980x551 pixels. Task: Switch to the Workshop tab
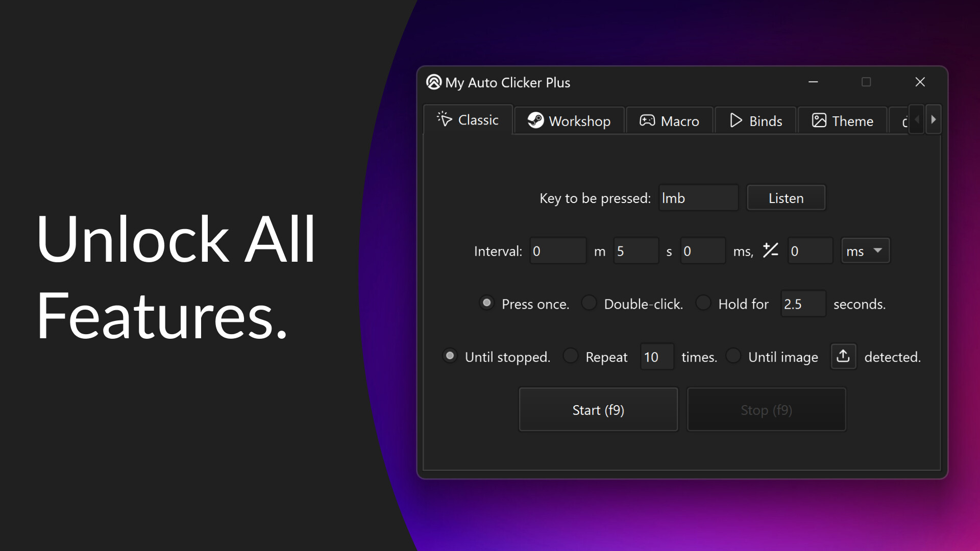tap(569, 121)
